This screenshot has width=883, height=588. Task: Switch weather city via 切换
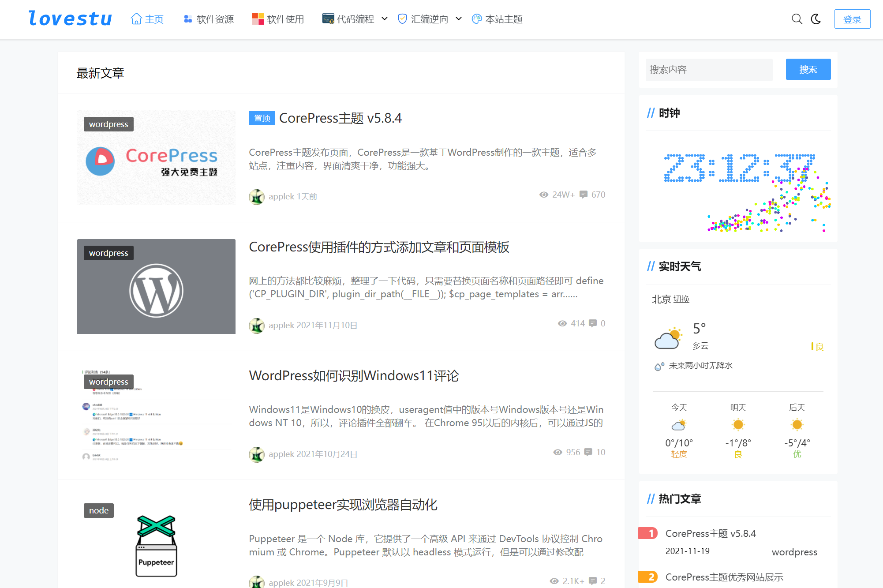(x=681, y=299)
